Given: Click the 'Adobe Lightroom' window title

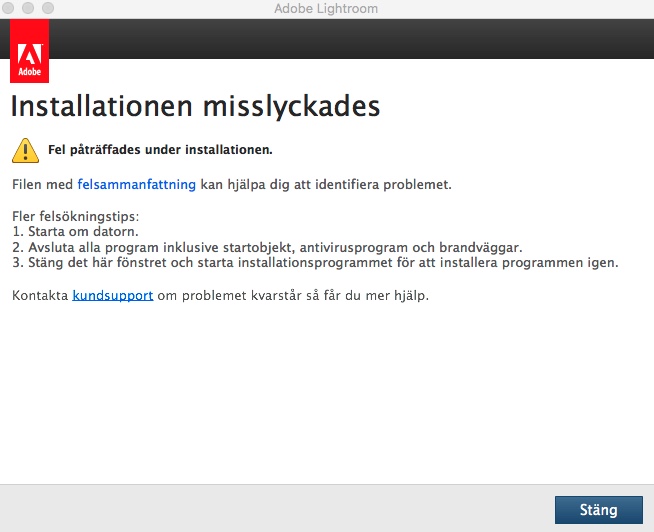Looking at the screenshot, I should point(326,8).
